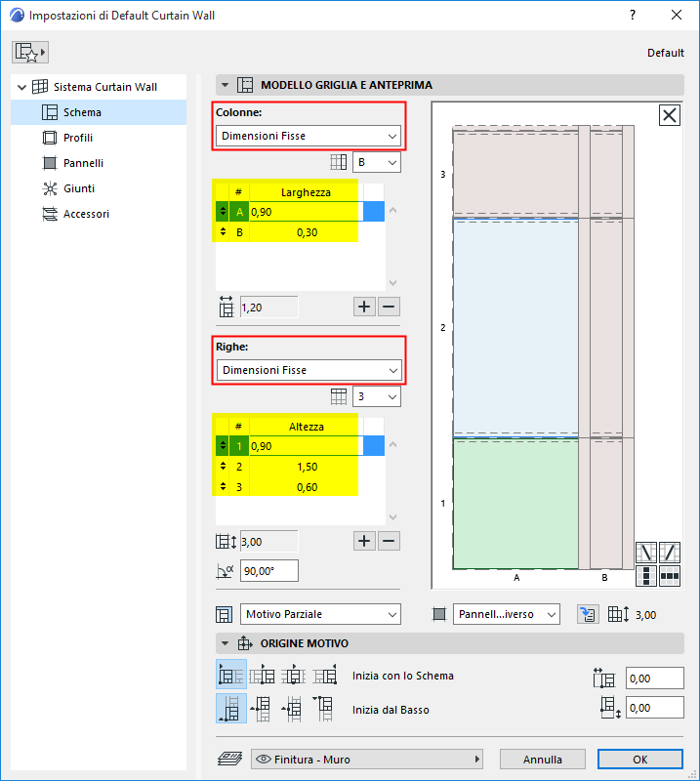This screenshot has height=781, width=700.
Task: Click total width field 1,20
Action: [269, 308]
